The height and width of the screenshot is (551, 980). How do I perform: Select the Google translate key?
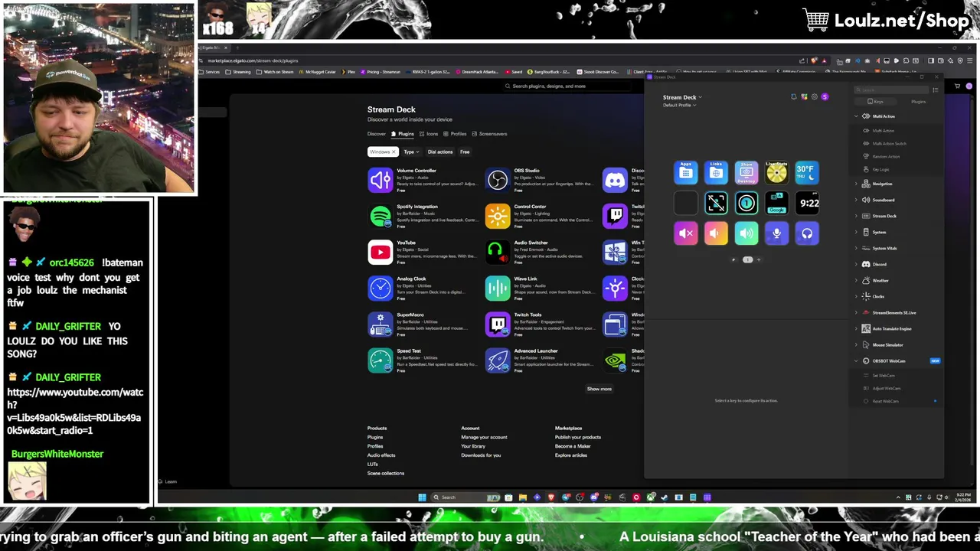tap(776, 203)
